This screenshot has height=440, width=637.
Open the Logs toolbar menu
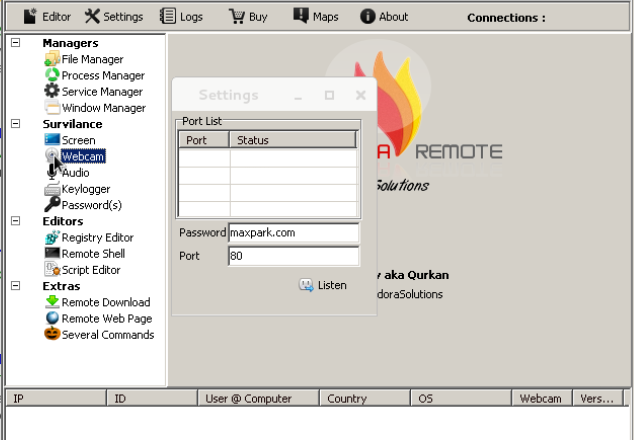pos(181,16)
